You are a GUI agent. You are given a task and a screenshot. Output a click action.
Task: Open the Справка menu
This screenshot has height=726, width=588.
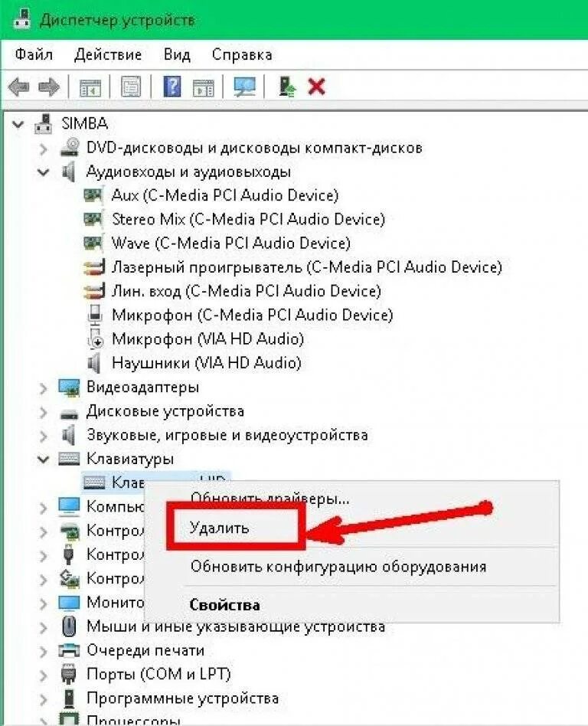click(242, 54)
